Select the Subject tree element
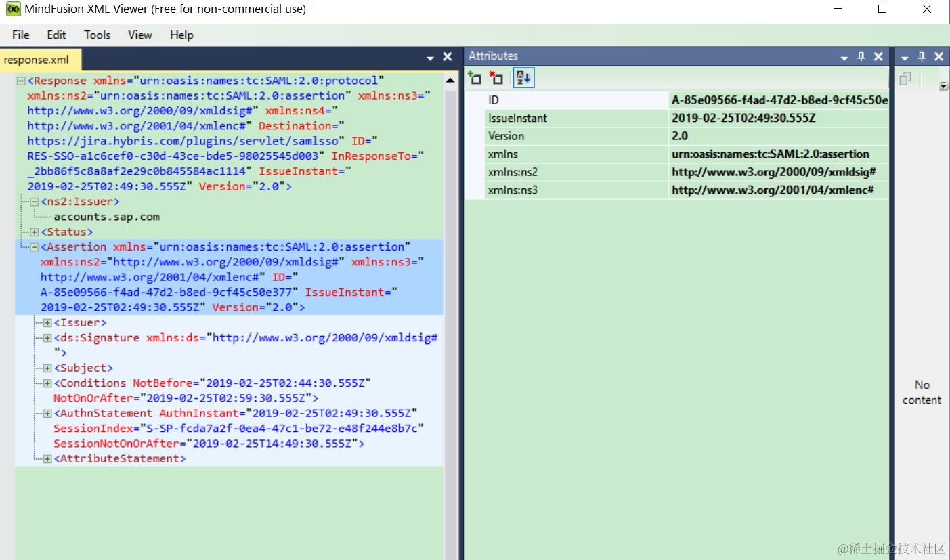This screenshot has width=950, height=560. [83, 368]
